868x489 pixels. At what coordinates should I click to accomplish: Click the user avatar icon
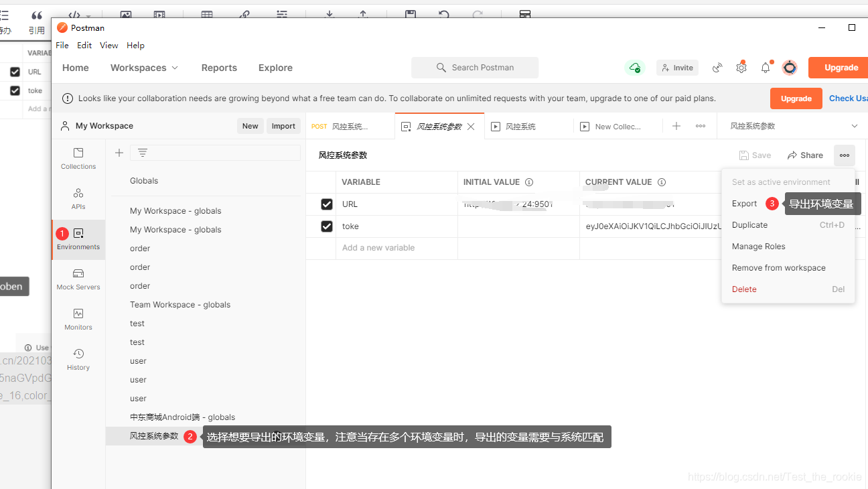[x=790, y=68]
